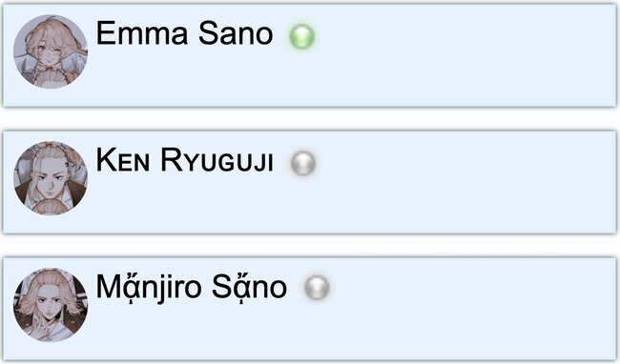View the avatar next to Manjiro Sano
620x364 pixels.
(x=51, y=305)
